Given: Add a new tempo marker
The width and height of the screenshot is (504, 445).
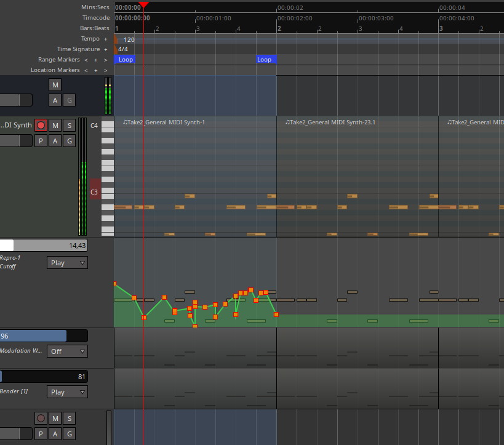Looking at the screenshot, I should (x=105, y=39).
